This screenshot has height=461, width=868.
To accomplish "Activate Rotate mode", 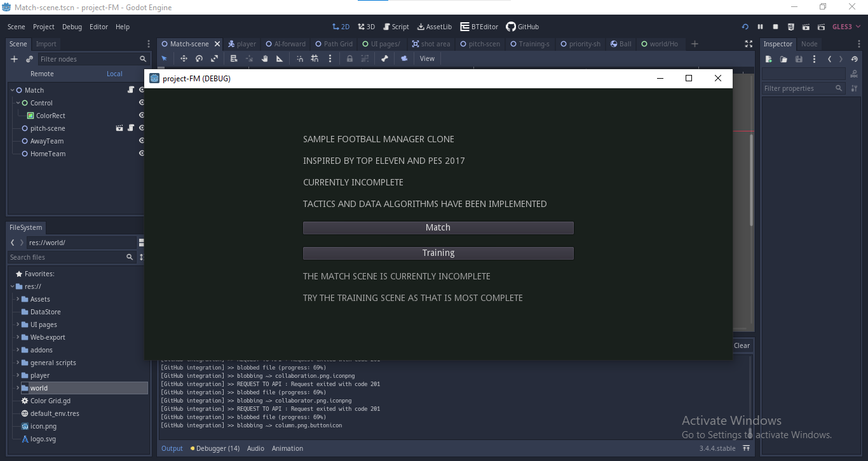I will coord(199,58).
